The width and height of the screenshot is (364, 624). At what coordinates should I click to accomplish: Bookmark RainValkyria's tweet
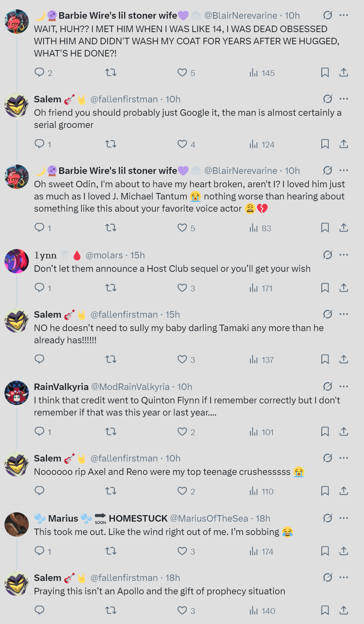pos(325,432)
